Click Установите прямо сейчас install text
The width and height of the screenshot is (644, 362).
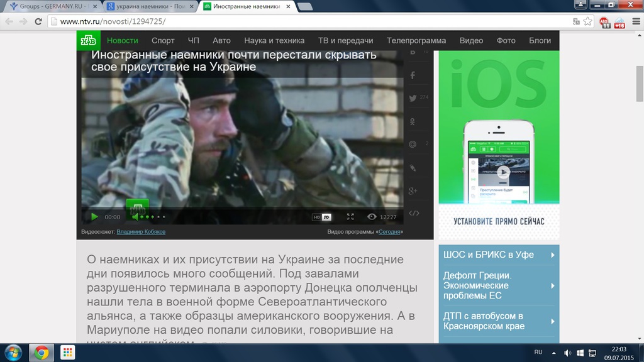click(x=499, y=222)
